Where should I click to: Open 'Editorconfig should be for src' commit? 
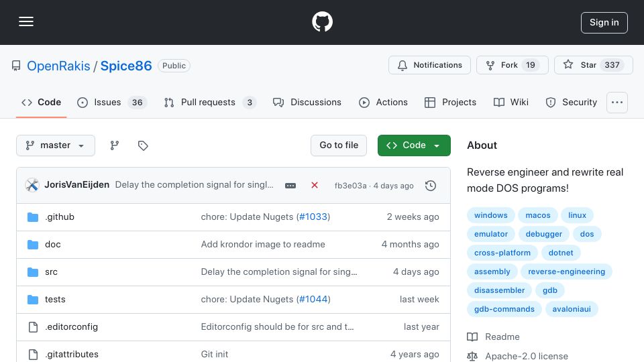[x=277, y=326]
